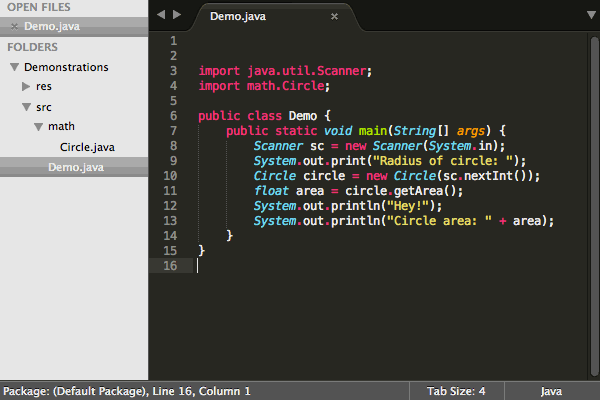The height and width of the screenshot is (400, 600).
Task: Select the math folder label
Action: click(x=61, y=127)
